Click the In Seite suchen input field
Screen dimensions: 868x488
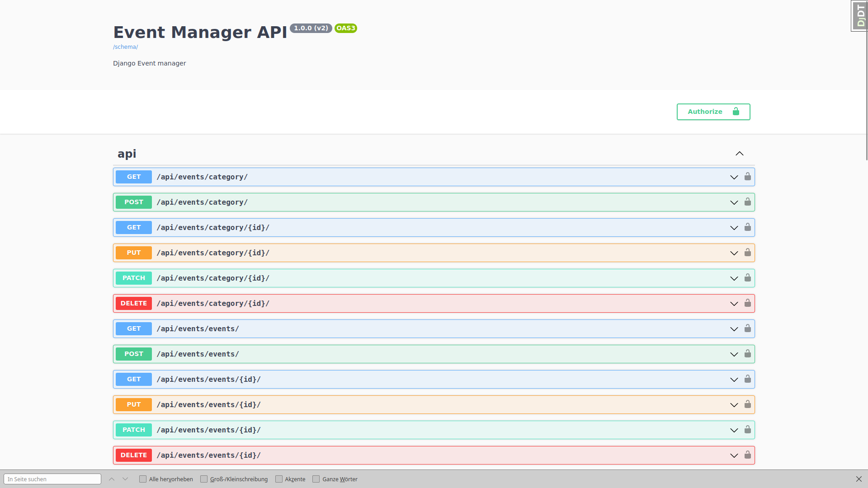tap(52, 479)
